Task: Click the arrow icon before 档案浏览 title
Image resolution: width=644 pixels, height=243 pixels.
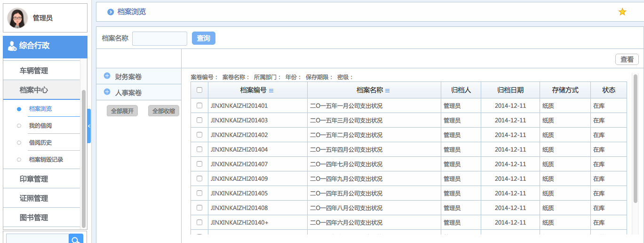Action: [x=111, y=12]
